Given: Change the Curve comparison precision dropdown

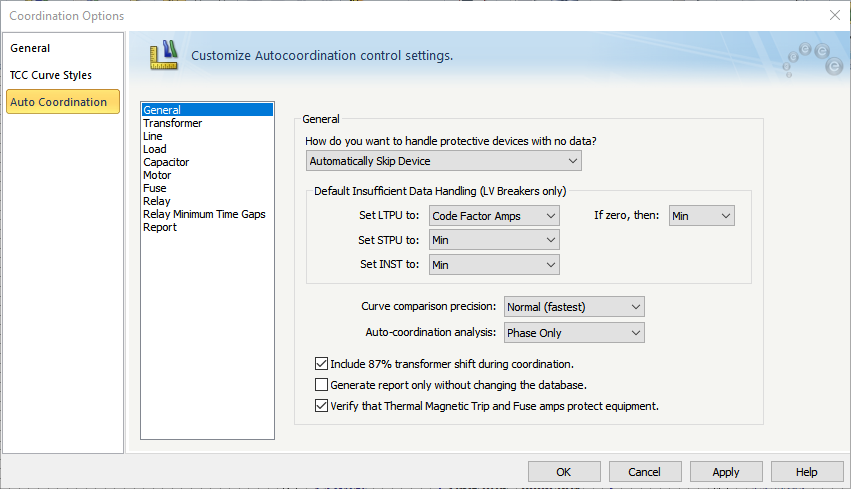Looking at the screenshot, I should [x=574, y=307].
